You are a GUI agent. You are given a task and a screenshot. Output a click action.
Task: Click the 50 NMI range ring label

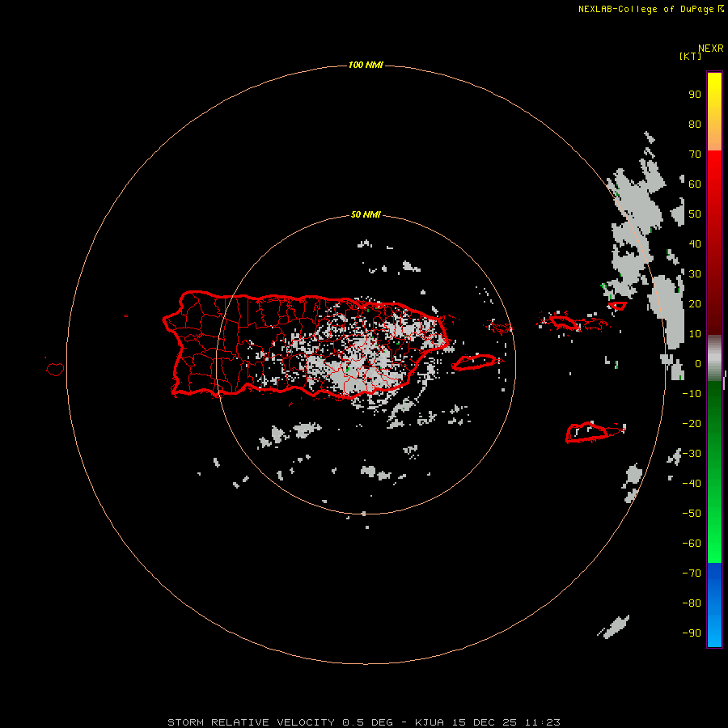(366, 214)
